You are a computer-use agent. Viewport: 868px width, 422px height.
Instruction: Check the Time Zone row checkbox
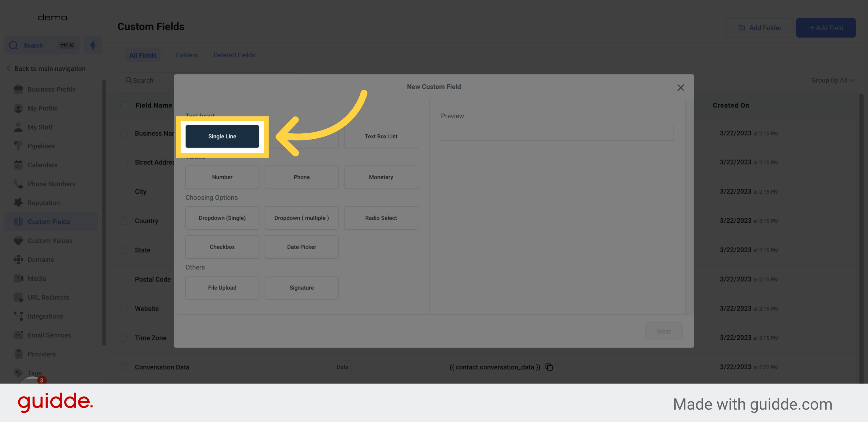(x=124, y=337)
